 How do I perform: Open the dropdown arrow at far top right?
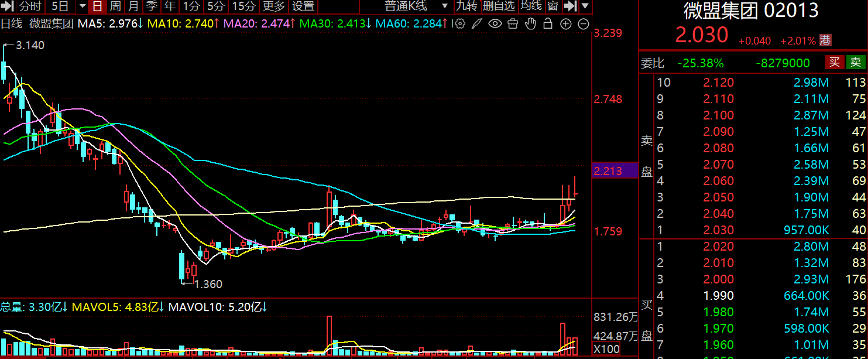[585, 6]
